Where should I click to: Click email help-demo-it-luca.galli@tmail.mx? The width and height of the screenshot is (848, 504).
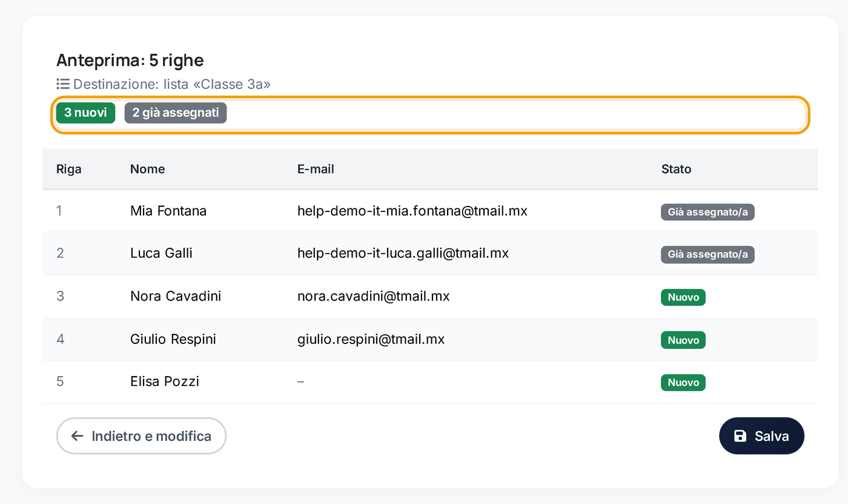(x=403, y=253)
